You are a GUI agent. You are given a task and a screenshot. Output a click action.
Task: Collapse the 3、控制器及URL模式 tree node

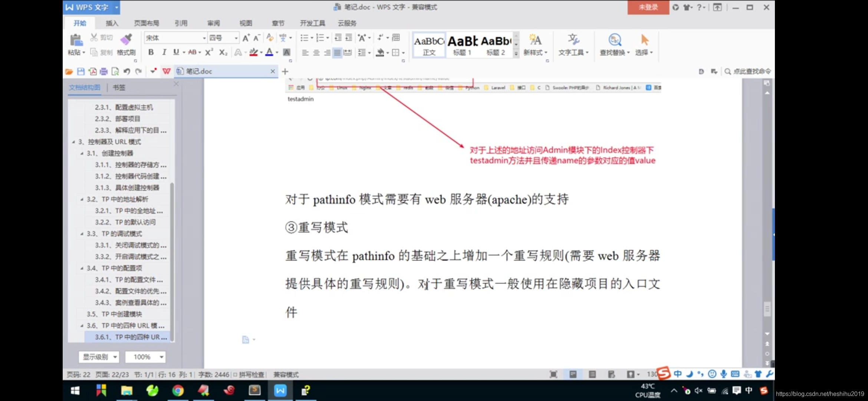(73, 142)
